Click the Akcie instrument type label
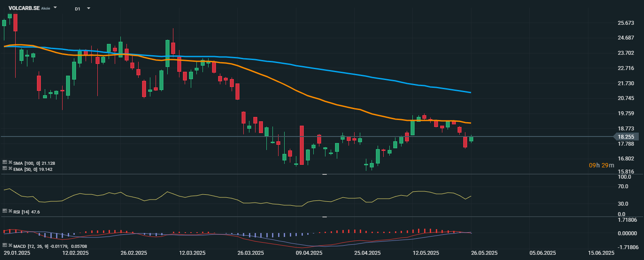Viewport: 644px width, 260px height. point(46,8)
